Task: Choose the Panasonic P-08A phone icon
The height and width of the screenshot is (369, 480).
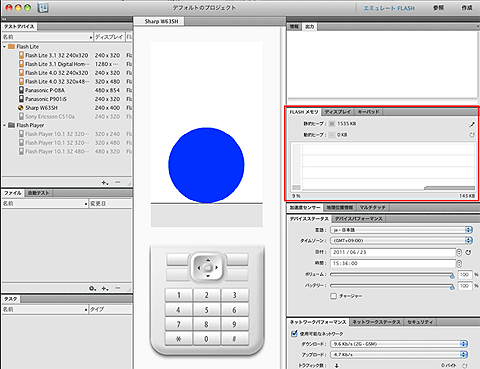Action: [x=21, y=90]
